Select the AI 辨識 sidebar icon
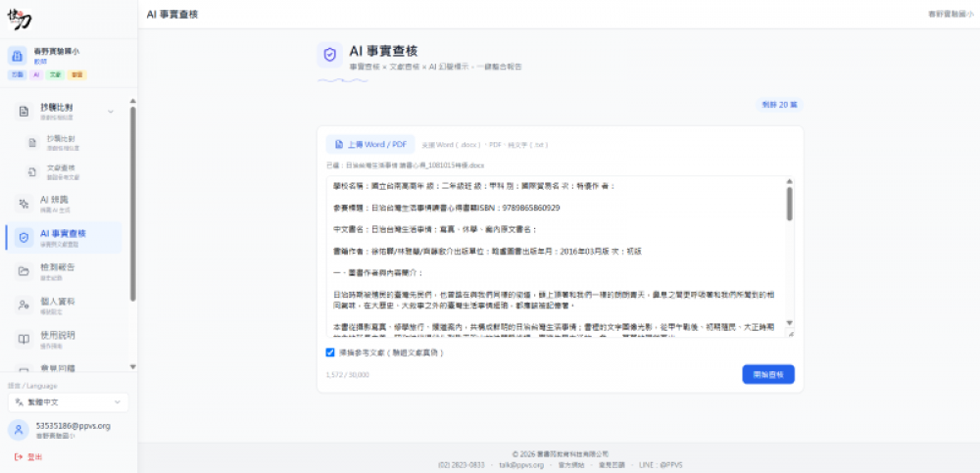The image size is (980, 473). click(24, 203)
